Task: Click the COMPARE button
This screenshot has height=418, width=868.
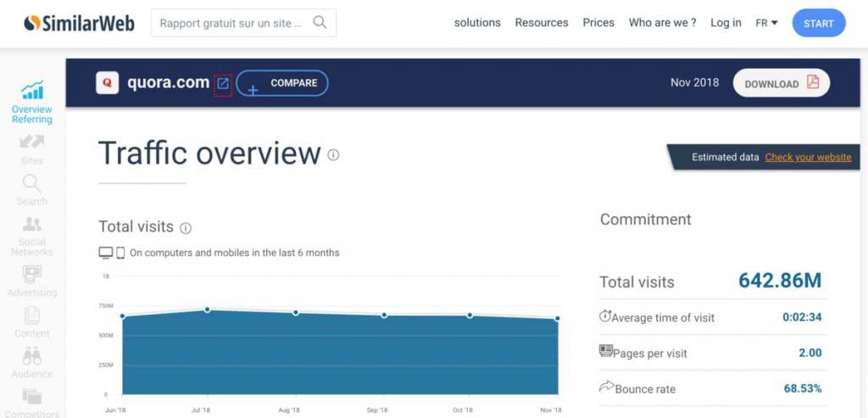Action: [x=281, y=83]
